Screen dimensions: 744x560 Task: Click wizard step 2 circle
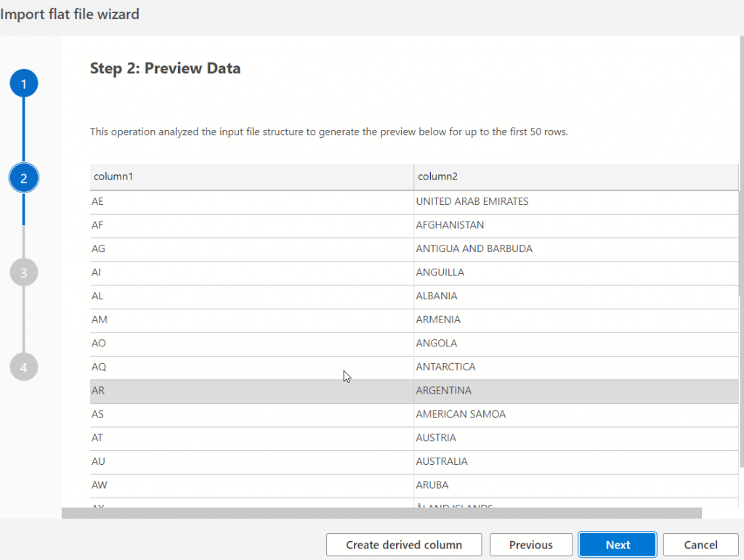pyautogui.click(x=23, y=178)
